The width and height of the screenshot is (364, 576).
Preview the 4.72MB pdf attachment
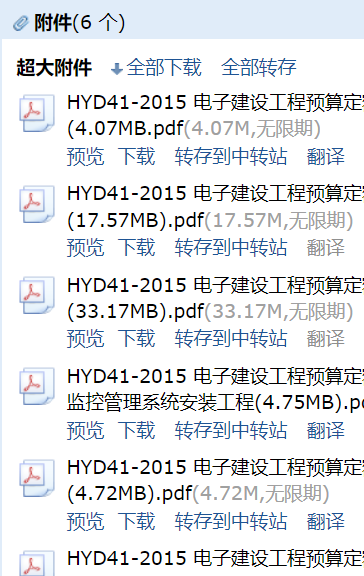point(86,521)
